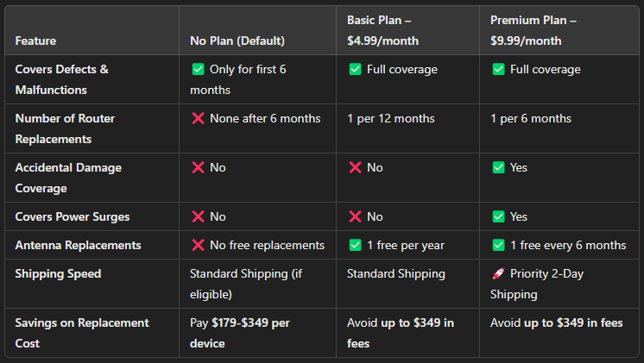This screenshot has width=644, height=363.
Task: Click the rocket icon next to Priority 2-Day Shipping
Action: point(497,274)
